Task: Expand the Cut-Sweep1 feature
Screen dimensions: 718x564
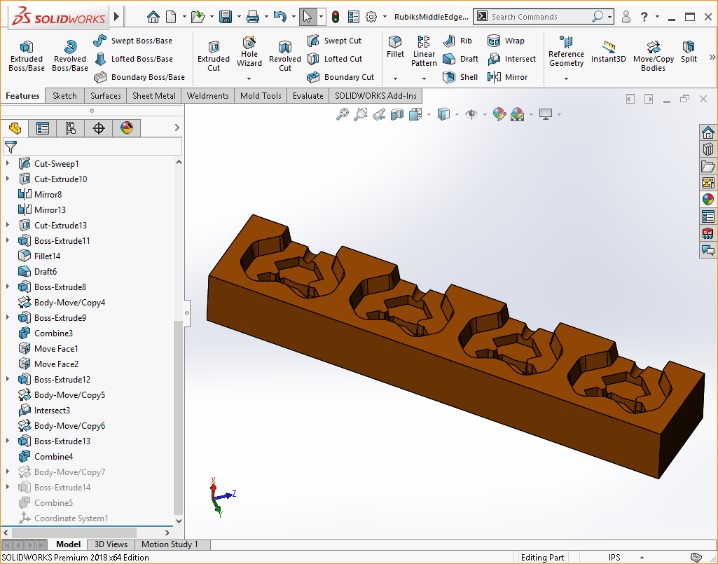Action: click(x=7, y=163)
